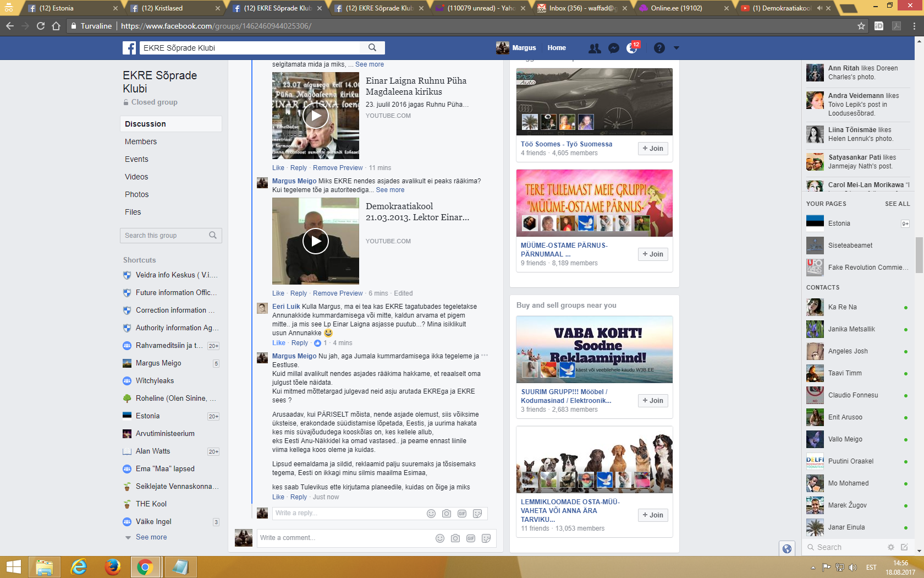Switch to the Kristlased browser tab

click(x=175, y=8)
